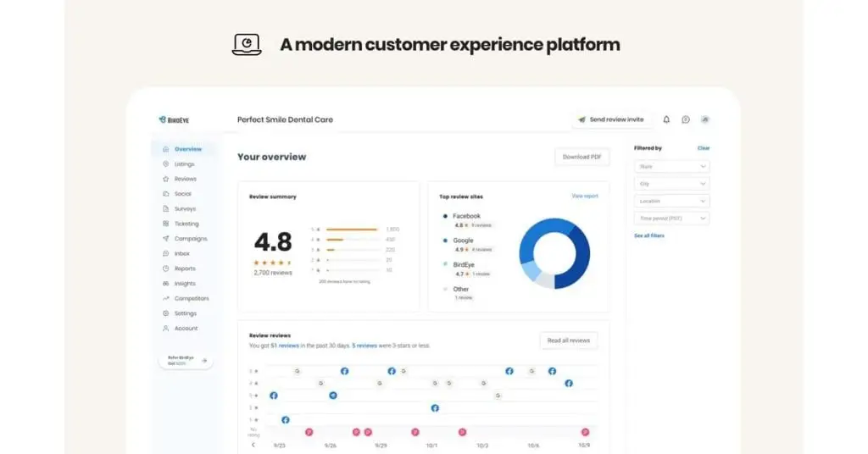The height and width of the screenshot is (454, 868).
Task: Click the laptop icon beside the page headline
Action: [247, 44]
